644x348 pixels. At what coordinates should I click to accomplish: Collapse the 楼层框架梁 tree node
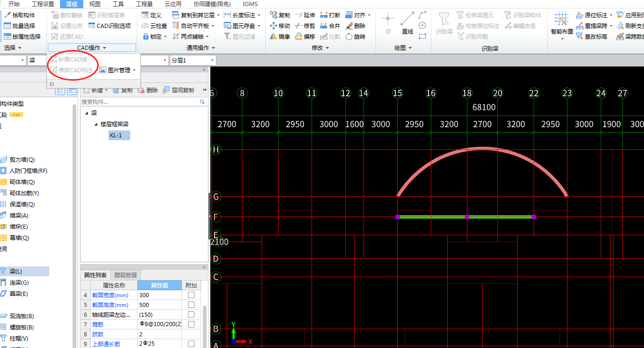tap(96, 124)
